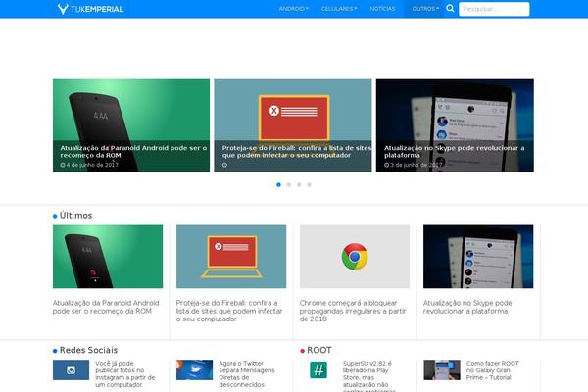Select the second carousel dot
Image resolution: width=588 pixels, height=392 pixels.
tap(289, 184)
